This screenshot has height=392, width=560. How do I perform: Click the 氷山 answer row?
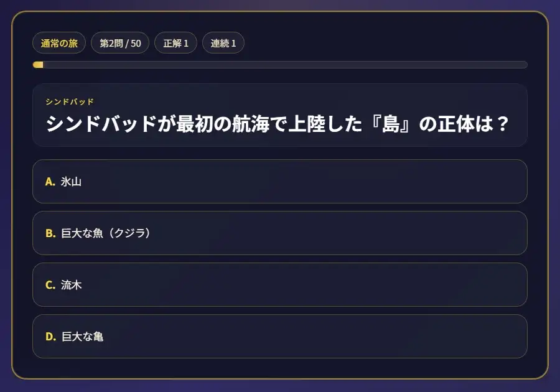[x=280, y=181]
